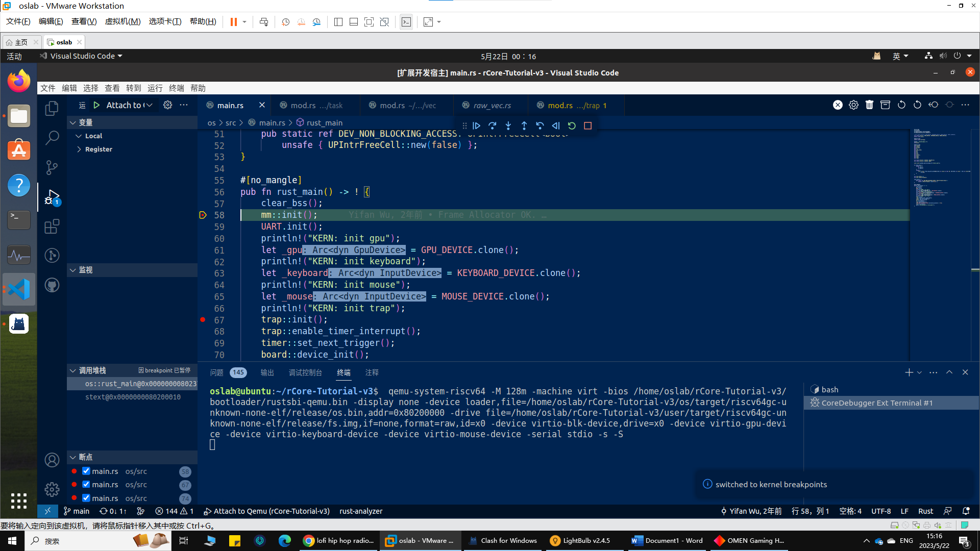Screen dimensions: 980x551
Task: Start debugging with the green play arrow
Action: [96, 105]
